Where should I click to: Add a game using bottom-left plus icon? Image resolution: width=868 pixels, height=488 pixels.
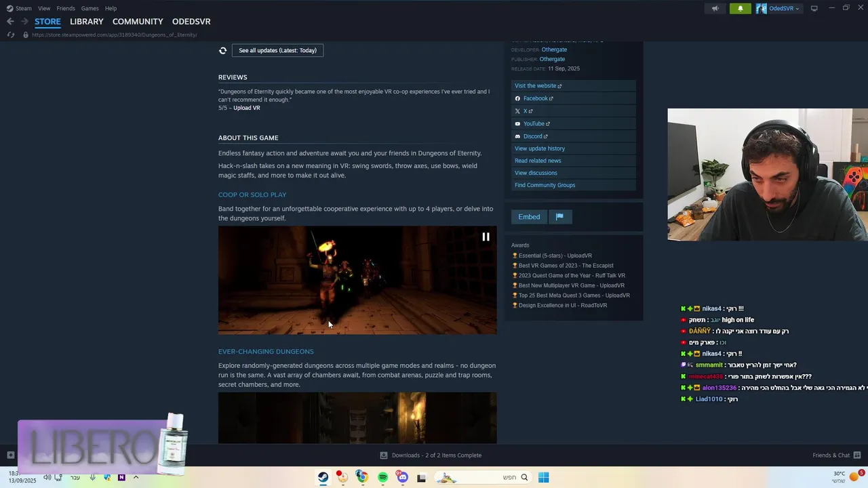click(10, 455)
